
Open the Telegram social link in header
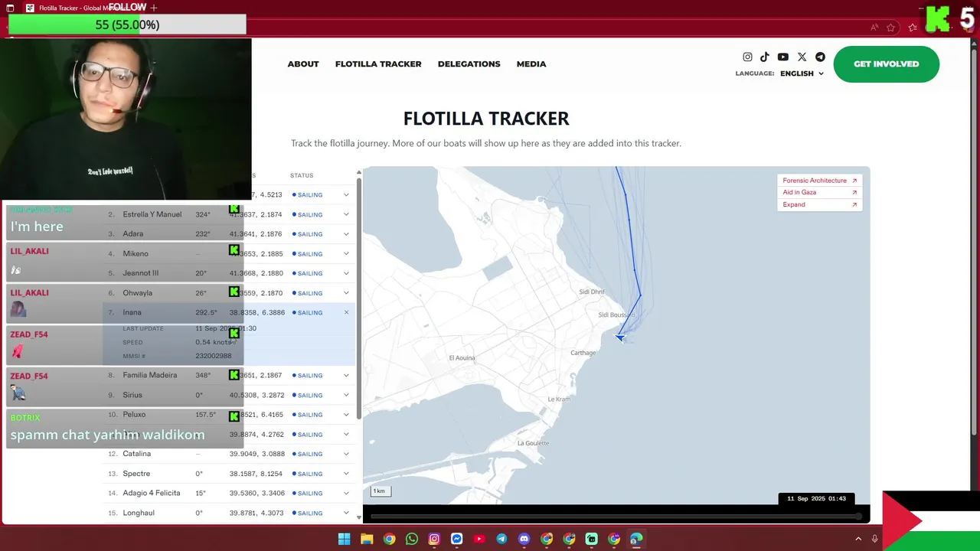pos(820,57)
